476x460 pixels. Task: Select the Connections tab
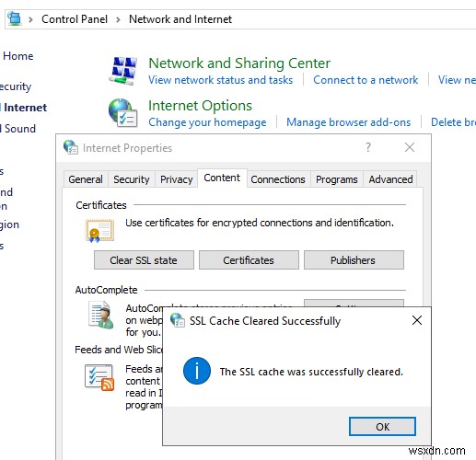[278, 179]
